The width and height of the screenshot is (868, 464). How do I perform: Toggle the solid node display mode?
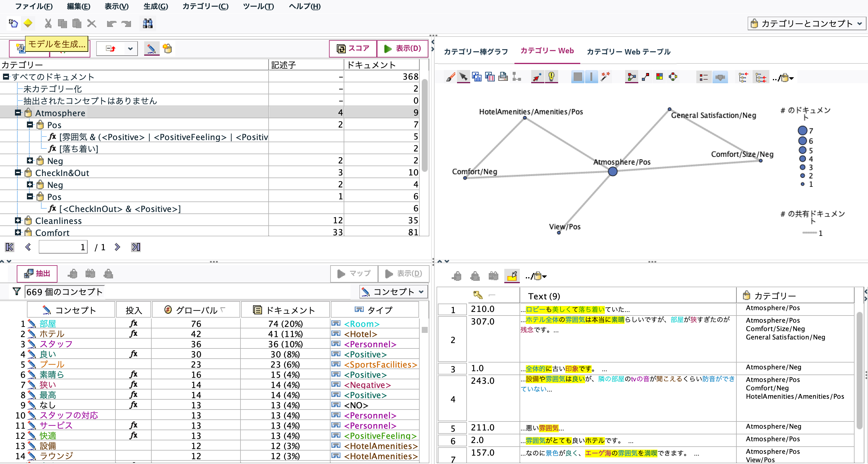tap(578, 77)
